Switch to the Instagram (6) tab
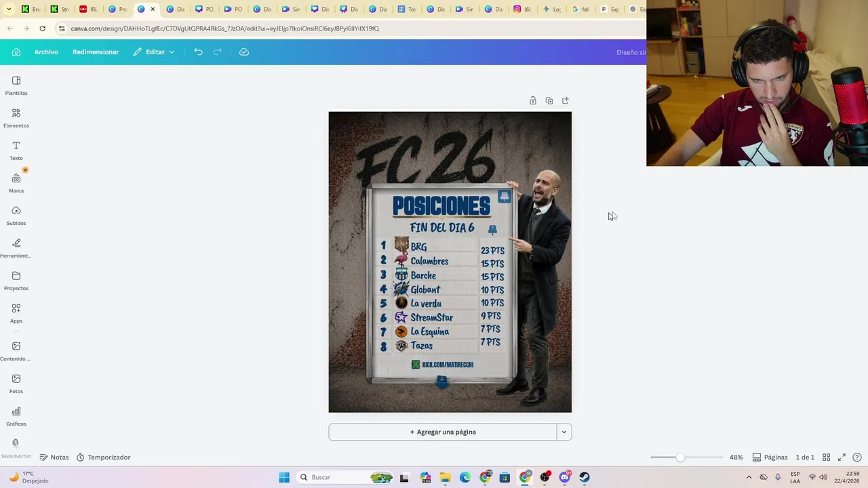The width and height of the screenshot is (868, 488). point(522,9)
